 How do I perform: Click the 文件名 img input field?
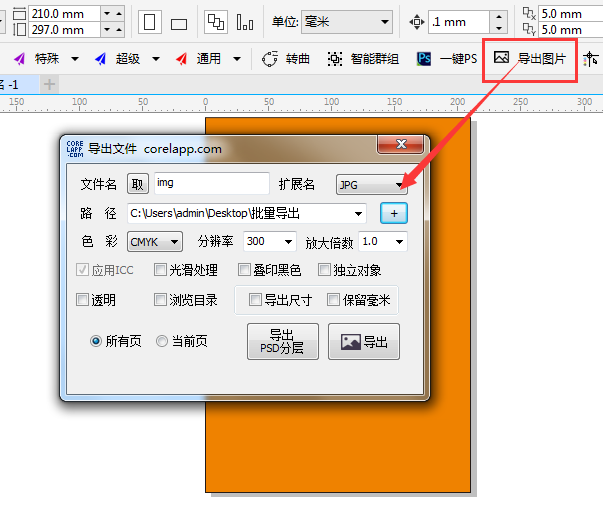pos(212,183)
